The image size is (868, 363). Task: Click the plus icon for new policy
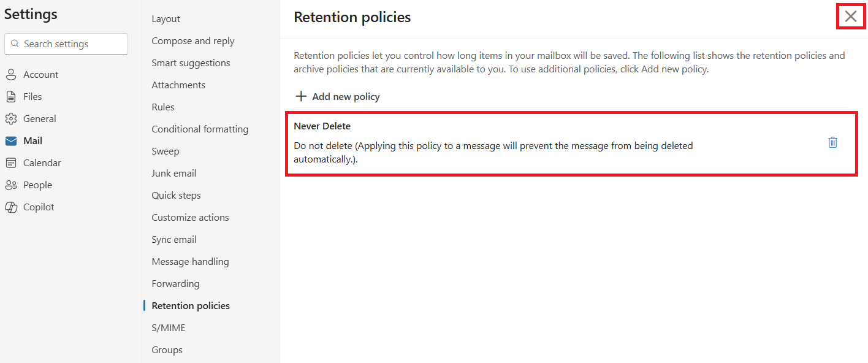click(301, 96)
